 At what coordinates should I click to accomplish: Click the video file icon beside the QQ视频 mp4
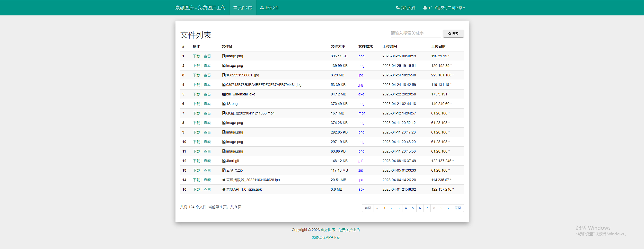pyautogui.click(x=224, y=113)
